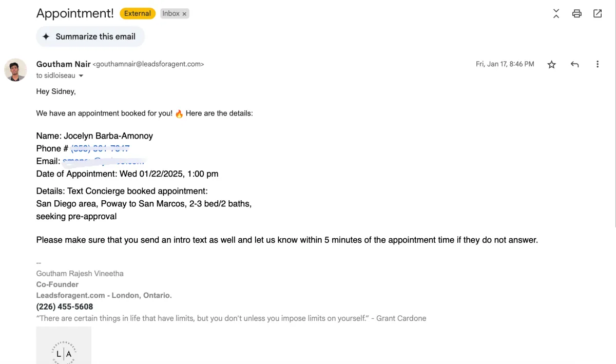The image size is (616, 364).
Task: Click the External label tag
Action: click(138, 14)
